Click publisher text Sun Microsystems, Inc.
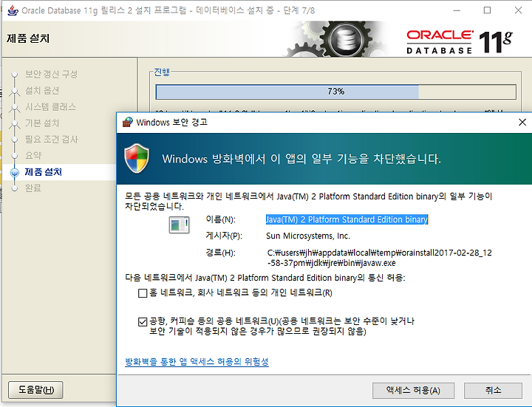The width and height of the screenshot is (532, 407). pos(307,236)
